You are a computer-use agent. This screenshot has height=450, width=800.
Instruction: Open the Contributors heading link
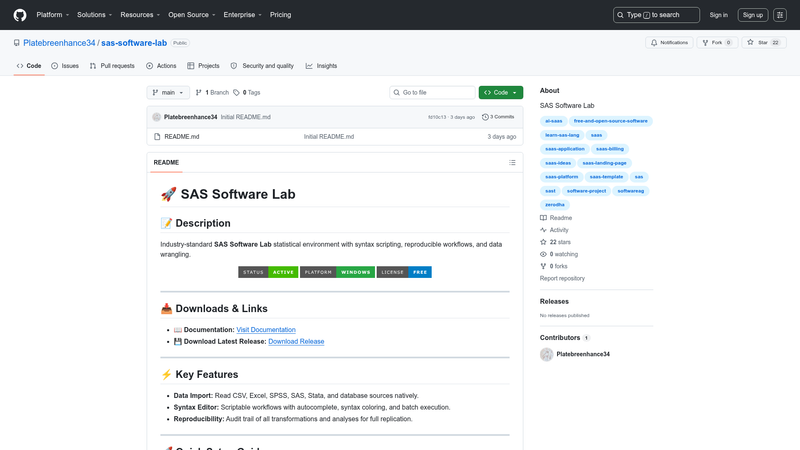click(x=564, y=338)
